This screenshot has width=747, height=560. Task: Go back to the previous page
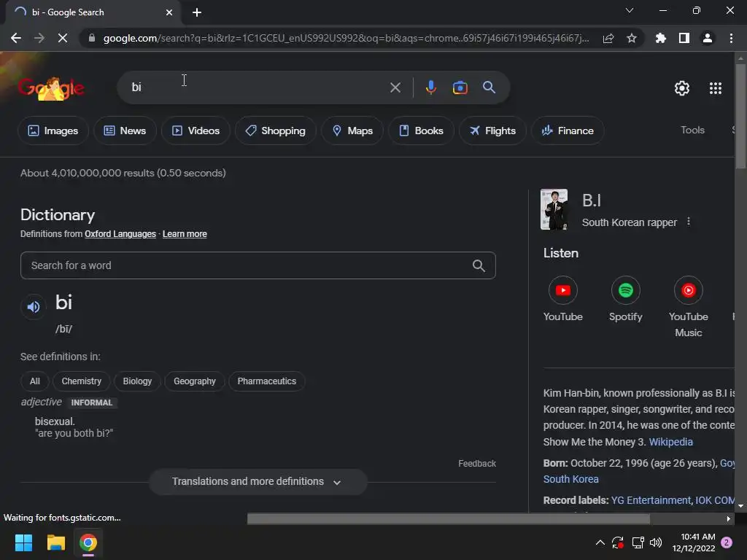click(x=16, y=38)
